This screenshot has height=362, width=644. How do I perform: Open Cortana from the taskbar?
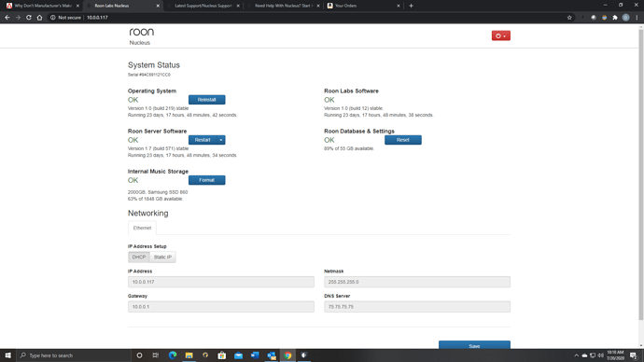click(139, 355)
